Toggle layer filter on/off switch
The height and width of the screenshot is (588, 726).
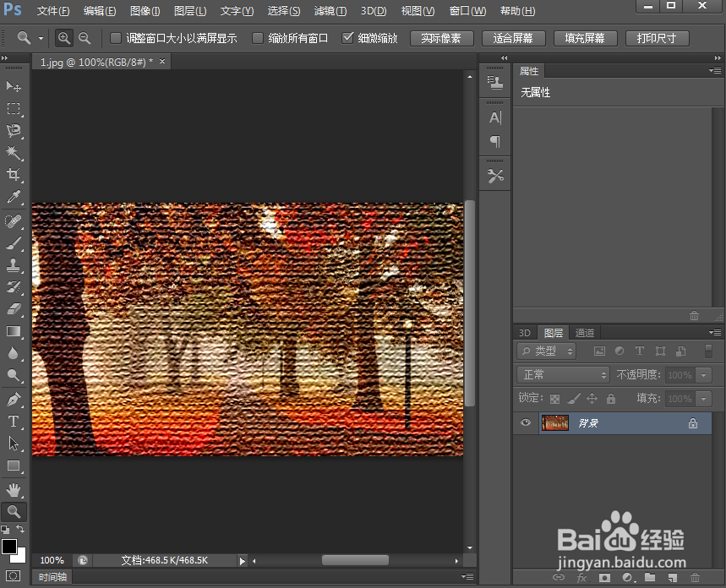click(708, 351)
